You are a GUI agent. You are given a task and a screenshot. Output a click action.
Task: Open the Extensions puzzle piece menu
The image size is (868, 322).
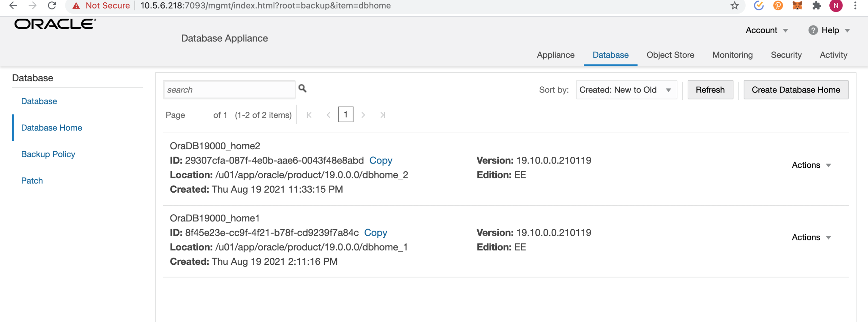[x=816, y=5]
